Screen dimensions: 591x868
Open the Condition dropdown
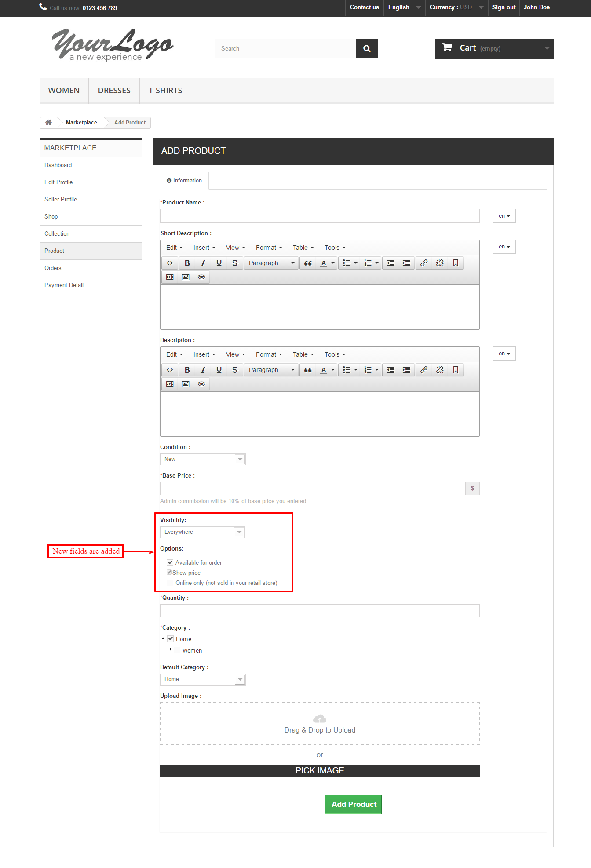point(240,459)
